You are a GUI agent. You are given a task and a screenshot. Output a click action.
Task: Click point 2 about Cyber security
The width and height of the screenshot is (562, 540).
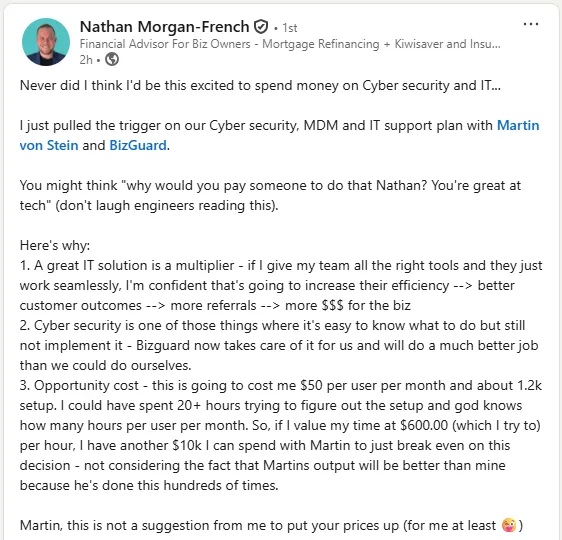coord(279,345)
